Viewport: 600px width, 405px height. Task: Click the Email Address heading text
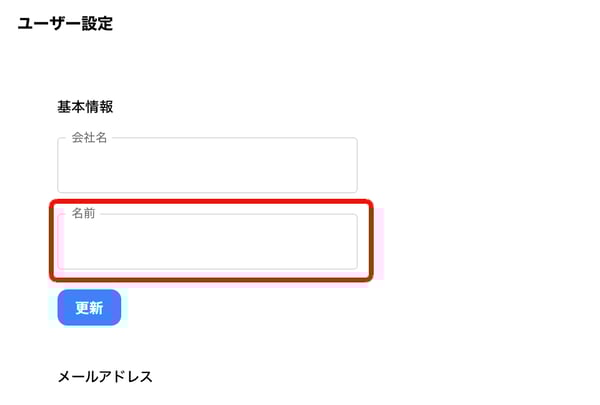click(105, 377)
